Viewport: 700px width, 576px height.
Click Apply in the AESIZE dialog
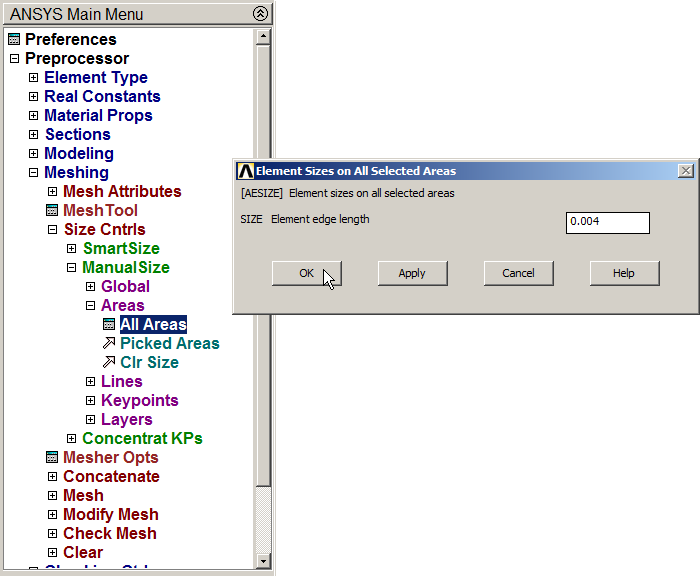[x=412, y=273]
